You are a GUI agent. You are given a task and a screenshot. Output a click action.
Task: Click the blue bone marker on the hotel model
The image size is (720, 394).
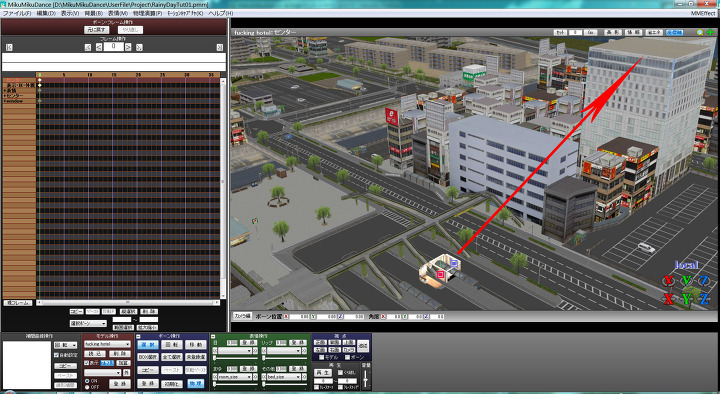[454, 263]
